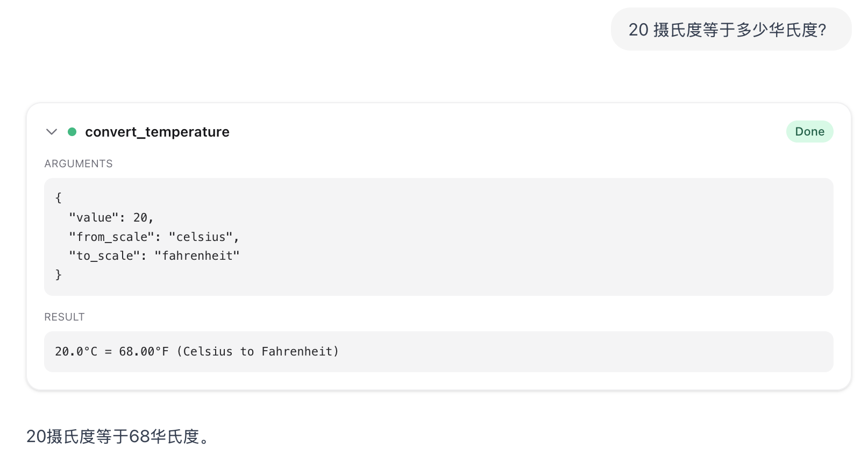Click the user message bubble about 20 摄氏度

pyautogui.click(x=731, y=30)
